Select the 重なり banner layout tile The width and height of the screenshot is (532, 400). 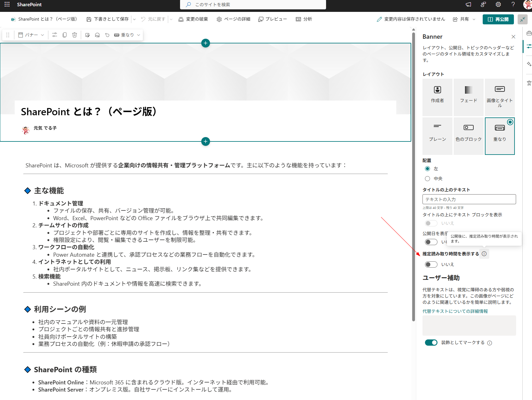(500, 136)
